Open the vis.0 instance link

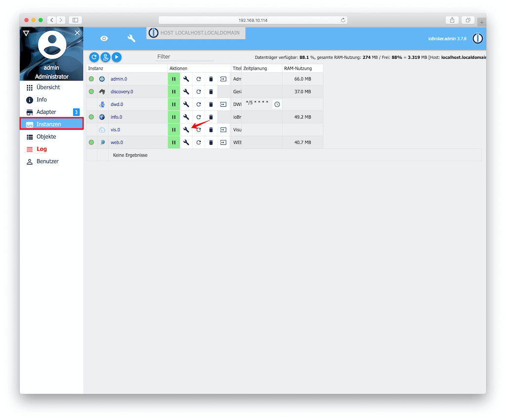[115, 129]
